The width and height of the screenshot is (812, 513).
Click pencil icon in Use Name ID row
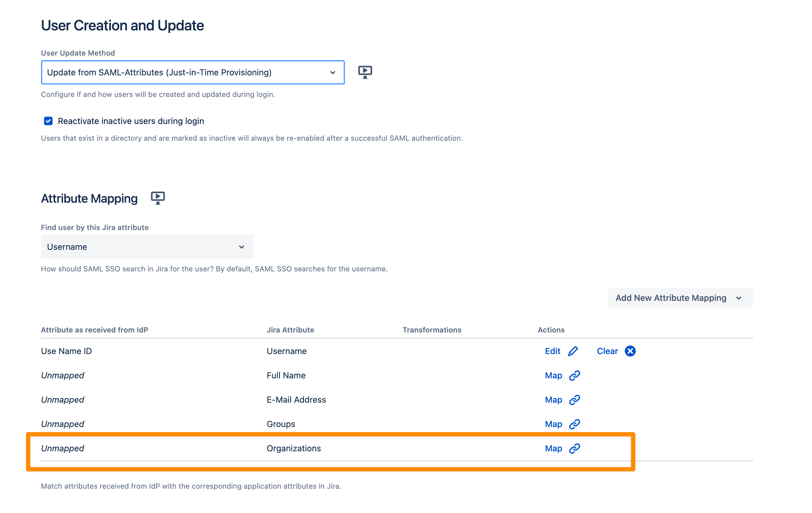573,351
